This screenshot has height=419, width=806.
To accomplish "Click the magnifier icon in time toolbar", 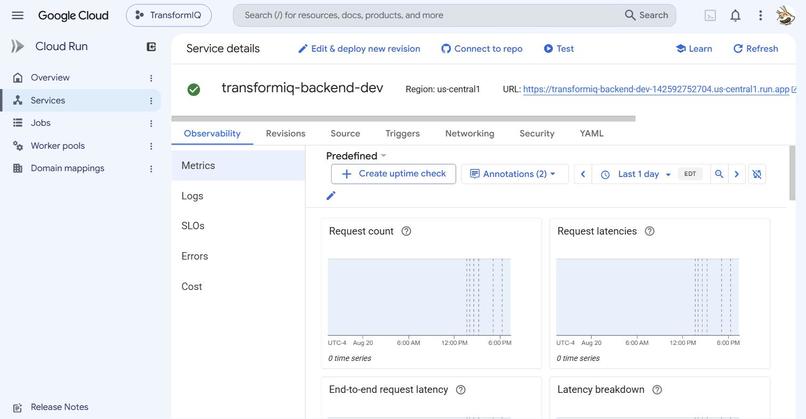I will tap(719, 174).
